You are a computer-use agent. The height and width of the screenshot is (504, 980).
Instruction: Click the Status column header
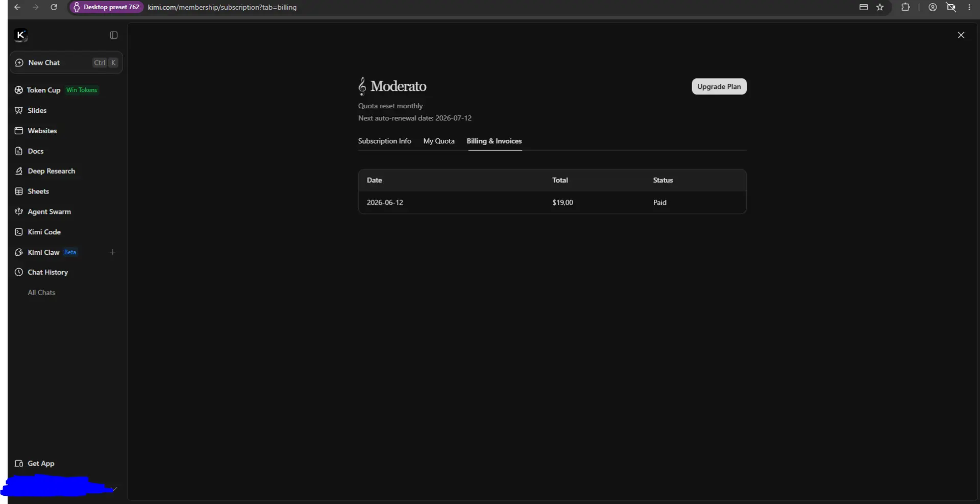click(x=663, y=180)
